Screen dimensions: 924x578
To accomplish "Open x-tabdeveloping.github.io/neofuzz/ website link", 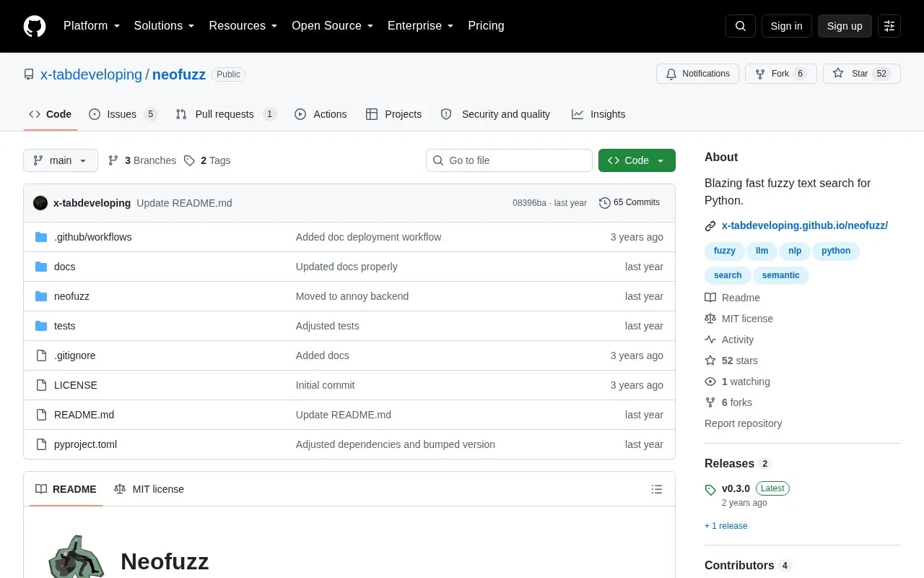I will click(805, 225).
